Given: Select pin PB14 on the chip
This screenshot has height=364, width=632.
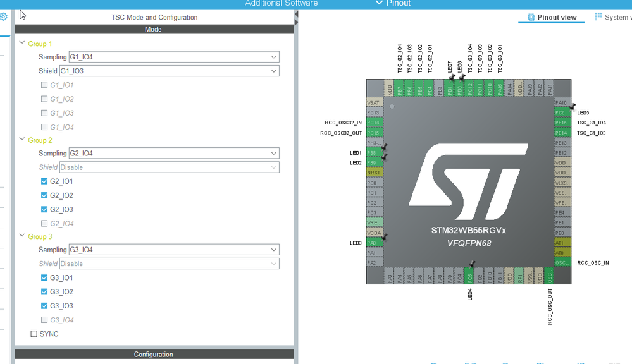Looking at the screenshot, I should [x=562, y=133].
